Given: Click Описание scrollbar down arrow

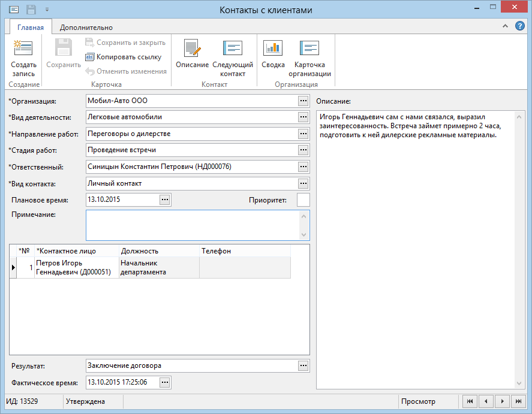Looking at the screenshot, I should (x=519, y=383).
